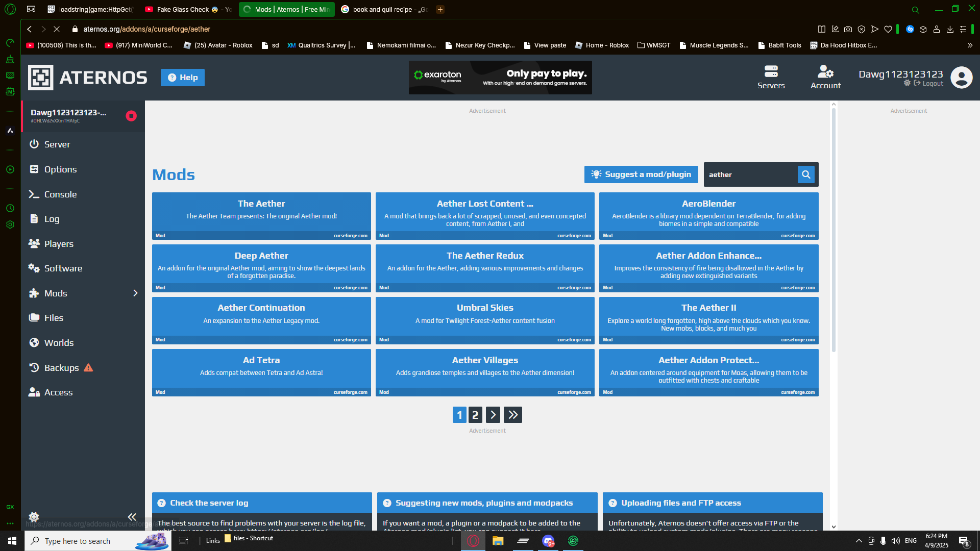Open The Aether Redux mod card
Viewport: 980px width, 551px height.
tap(485, 268)
